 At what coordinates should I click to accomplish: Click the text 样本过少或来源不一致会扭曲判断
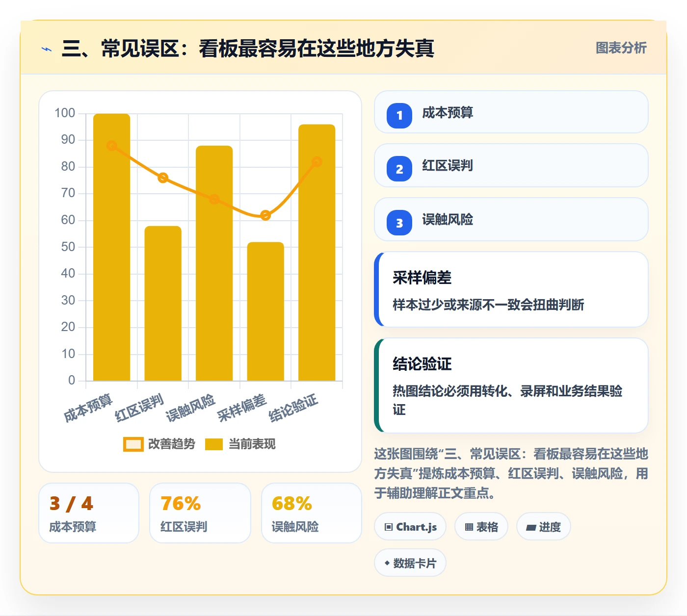[488, 305]
